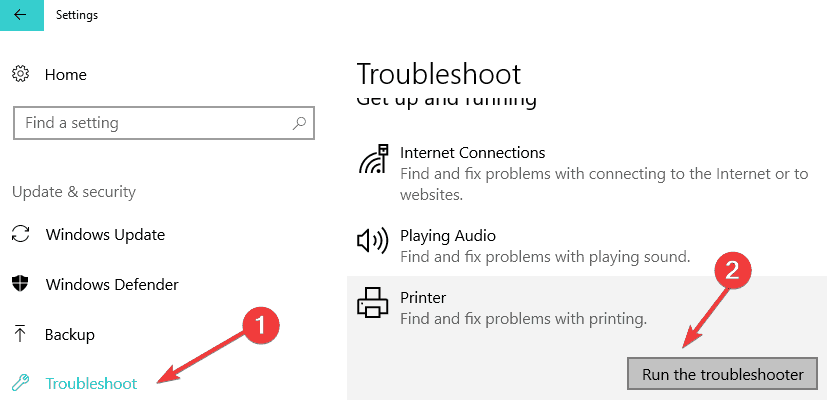Click the search magnifier icon
This screenshot has width=827, height=410.
point(299,123)
